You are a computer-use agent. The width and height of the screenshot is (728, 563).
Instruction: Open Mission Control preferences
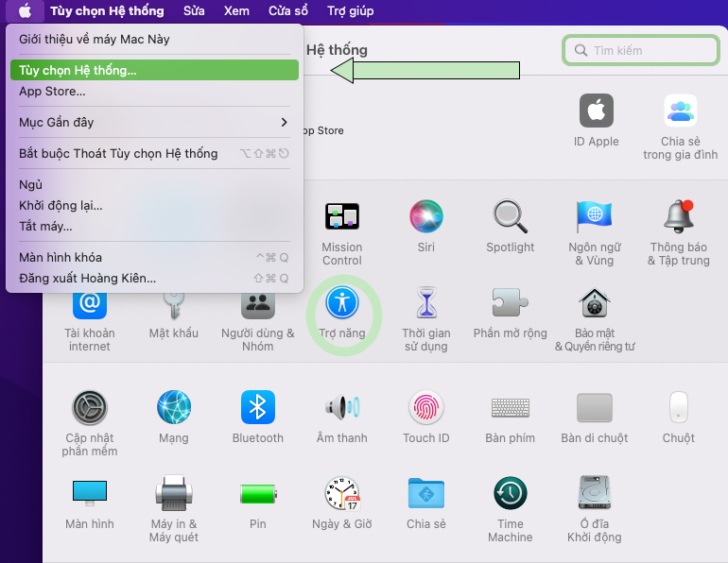pos(342,232)
